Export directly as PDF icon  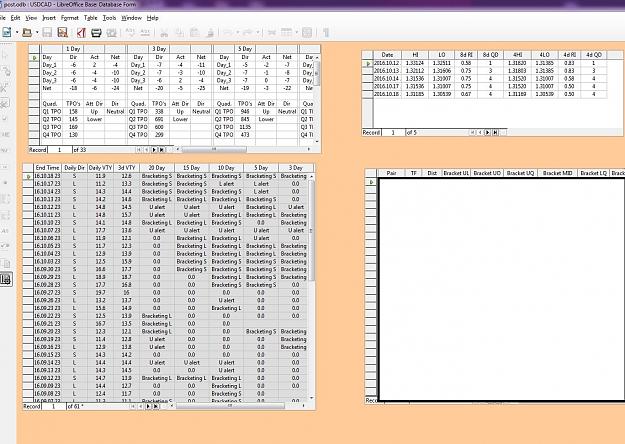coord(81,32)
